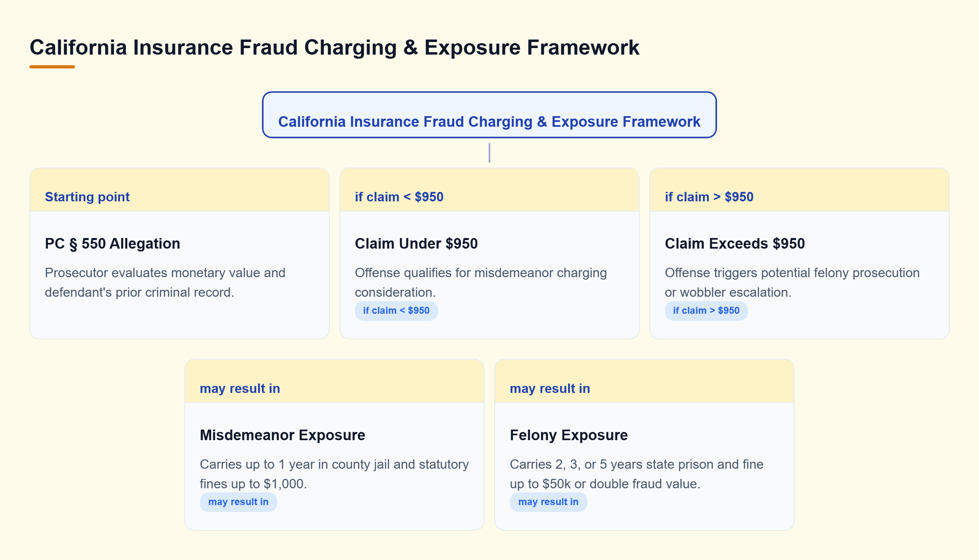Click the 'if claim > $950' card header
Image resolution: width=979 pixels, height=560 pixels.
click(x=800, y=190)
